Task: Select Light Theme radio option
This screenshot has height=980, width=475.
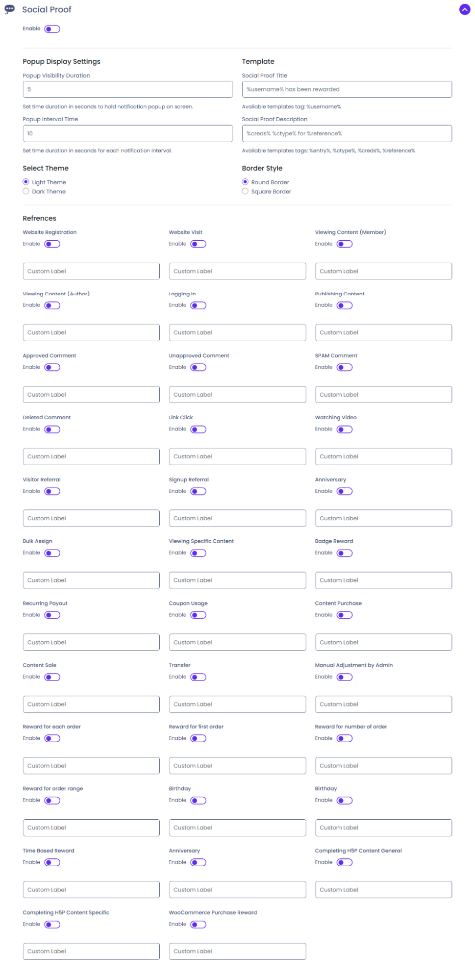Action: 26,182
